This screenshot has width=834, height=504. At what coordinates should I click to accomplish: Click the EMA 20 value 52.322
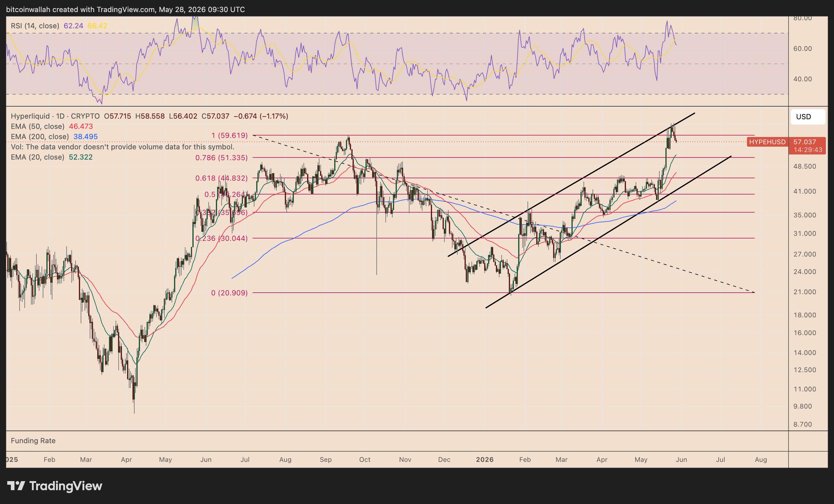coord(81,157)
